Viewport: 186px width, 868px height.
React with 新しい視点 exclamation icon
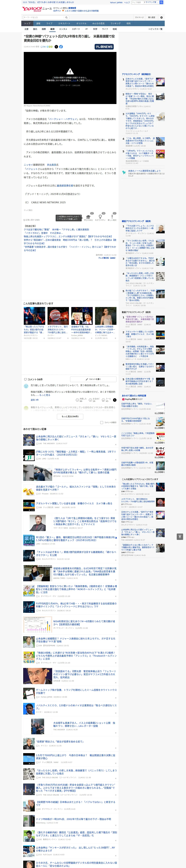pyautogui.click(x=112, y=217)
